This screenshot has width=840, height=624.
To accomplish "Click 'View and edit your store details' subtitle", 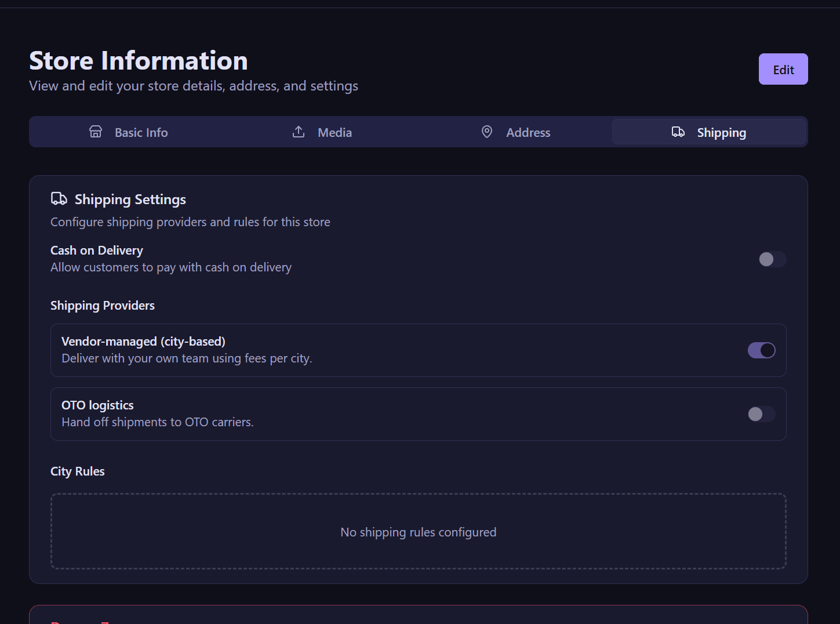I will [194, 86].
